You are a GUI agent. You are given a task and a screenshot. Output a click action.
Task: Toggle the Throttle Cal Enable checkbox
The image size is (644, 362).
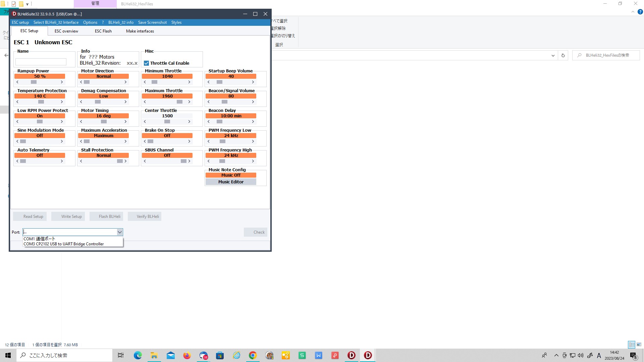coord(147,63)
